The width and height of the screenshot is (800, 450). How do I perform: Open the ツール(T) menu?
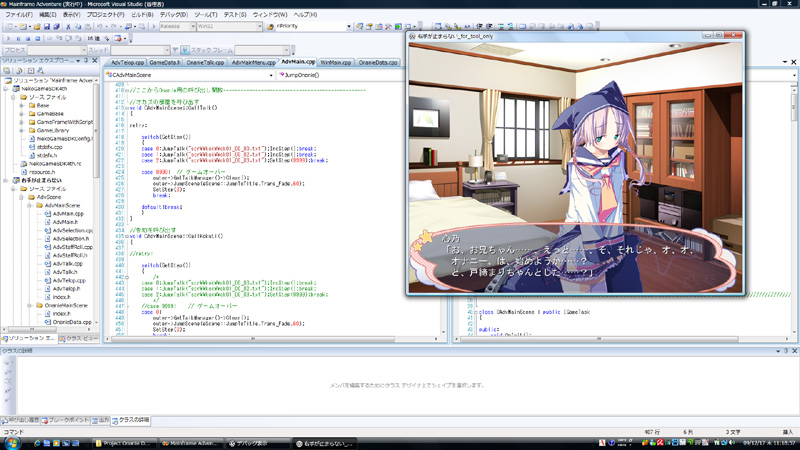(206, 15)
